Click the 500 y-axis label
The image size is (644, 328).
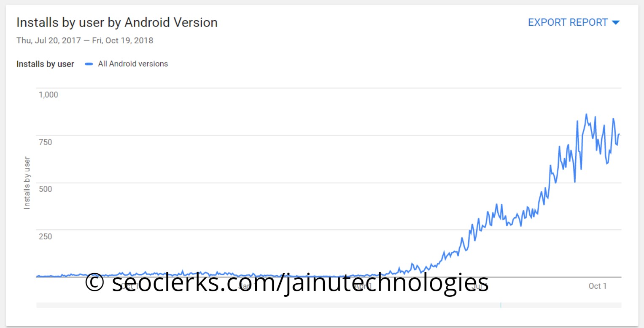click(45, 189)
